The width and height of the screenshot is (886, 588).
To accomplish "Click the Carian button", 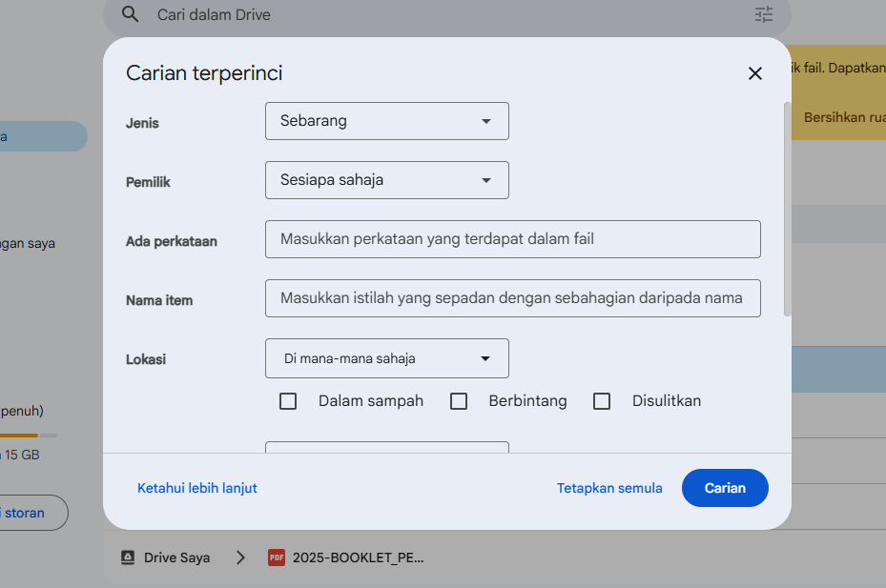I will [725, 488].
